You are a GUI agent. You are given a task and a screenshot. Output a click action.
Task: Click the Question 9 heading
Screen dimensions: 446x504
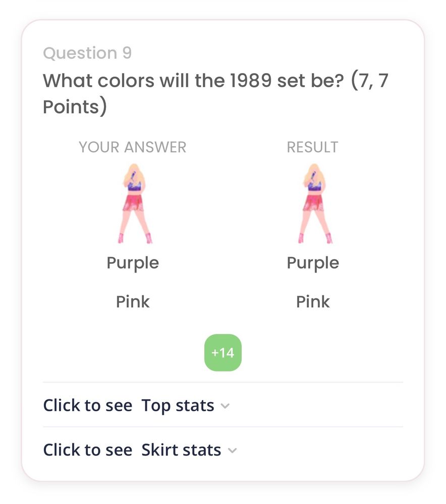pos(87,53)
